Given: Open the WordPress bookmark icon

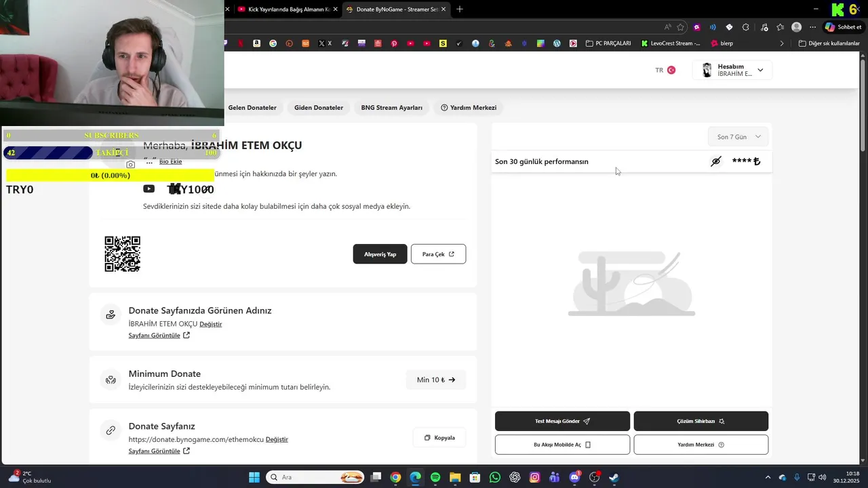Looking at the screenshot, I should point(557,43).
